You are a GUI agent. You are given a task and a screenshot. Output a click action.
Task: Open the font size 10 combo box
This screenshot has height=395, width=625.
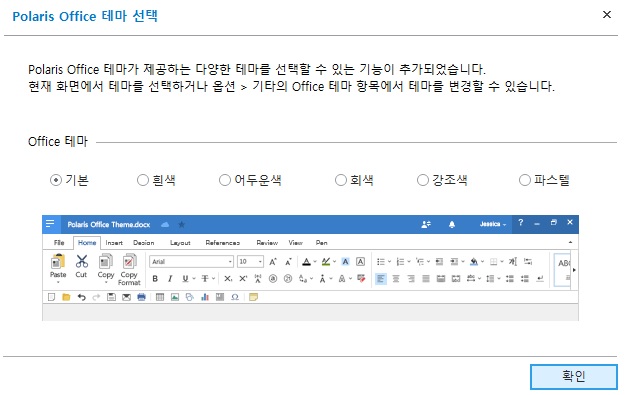[250, 261]
